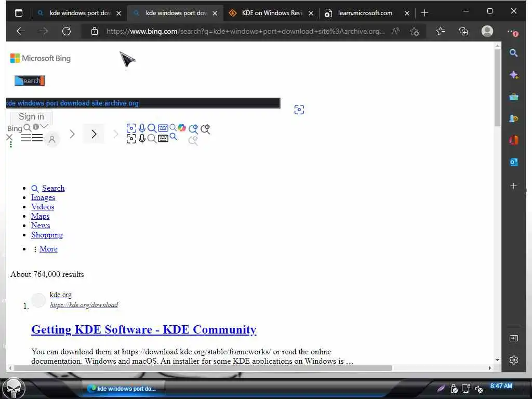The height and width of the screenshot is (399, 532).
Task: Close the learn.microsoft.com tab
Action: [407, 13]
